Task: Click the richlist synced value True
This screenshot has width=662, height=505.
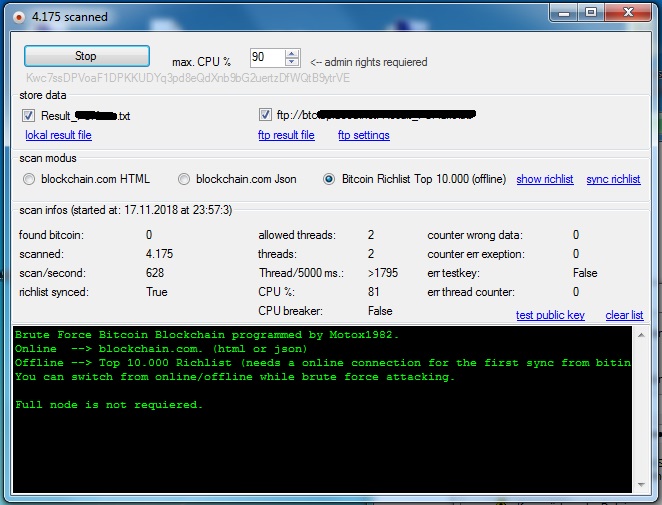Action: 157,292
